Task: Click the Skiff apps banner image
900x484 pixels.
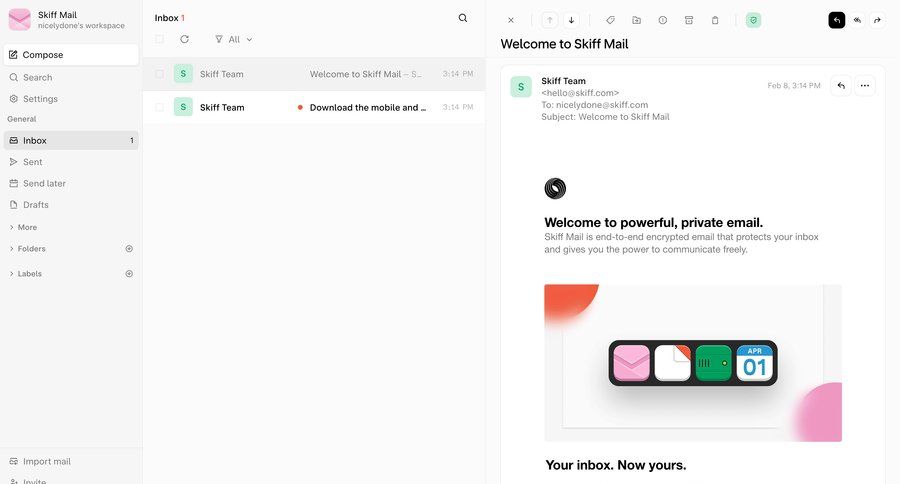Action: tap(693, 363)
